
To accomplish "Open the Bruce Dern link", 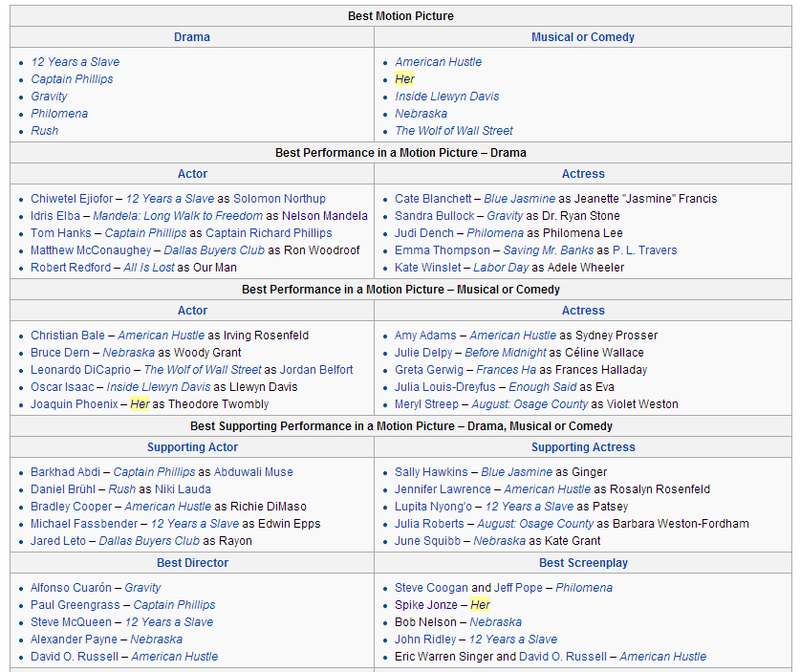I will (x=59, y=353).
